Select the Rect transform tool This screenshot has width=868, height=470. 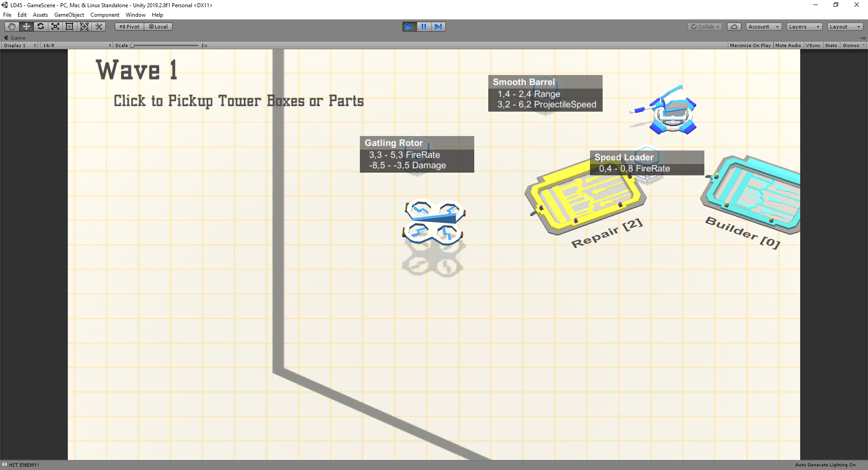click(x=70, y=27)
